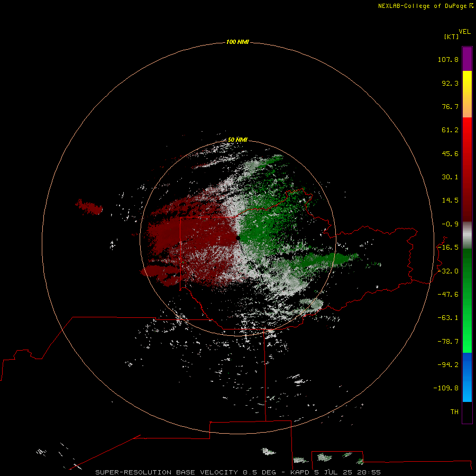Click the 45.6 scale value
Image resolution: width=476 pixels, height=476 pixels.
pyautogui.click(x=450, y=153)
